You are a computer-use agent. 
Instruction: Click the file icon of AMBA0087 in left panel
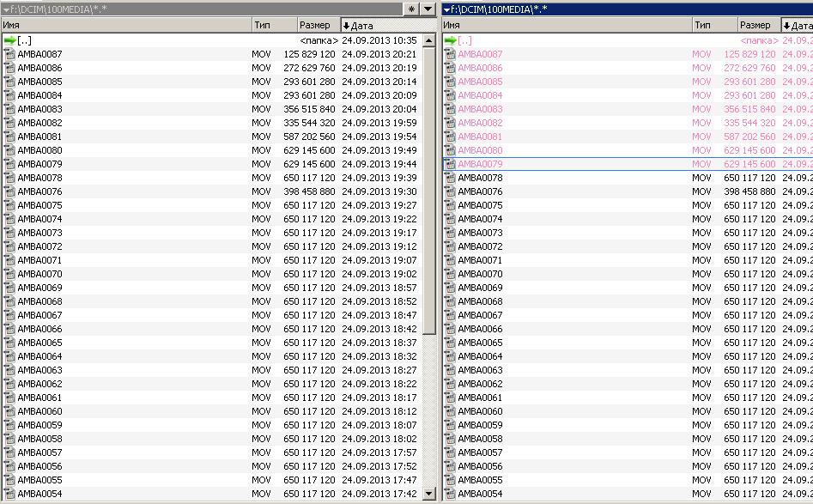point(9,54)
